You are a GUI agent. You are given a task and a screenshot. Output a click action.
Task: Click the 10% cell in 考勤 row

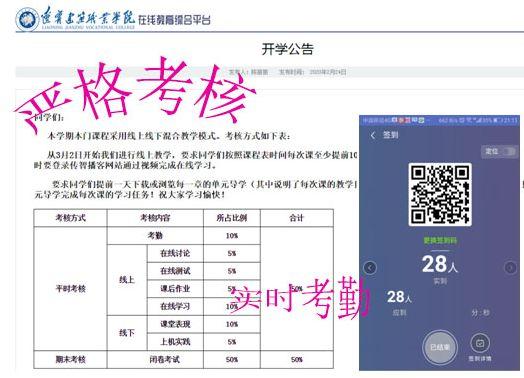[x=232, y=236]
